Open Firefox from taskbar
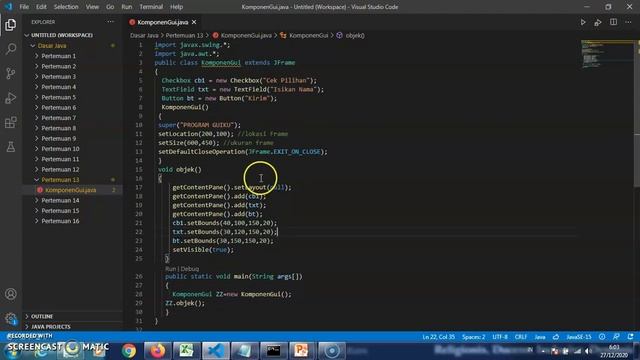The image size is (640, 360). click(157, 351)
